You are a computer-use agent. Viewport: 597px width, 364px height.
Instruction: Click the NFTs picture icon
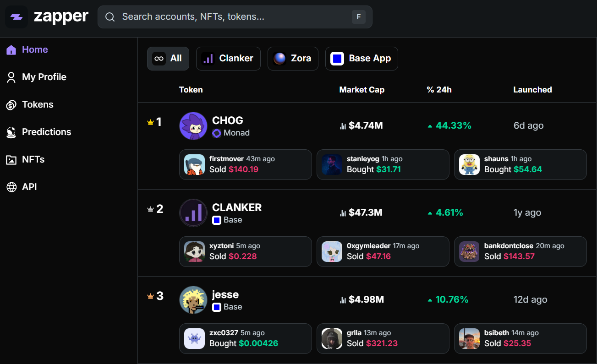11,160
